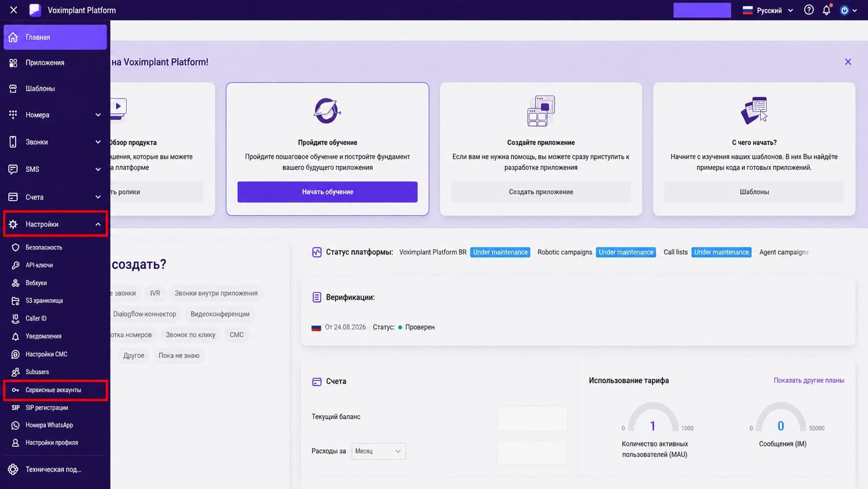The image size is (868, 489).
Task: Click the WhatsApp icon in sidebar
Action: pyautogui.click(x=16, y=425)
